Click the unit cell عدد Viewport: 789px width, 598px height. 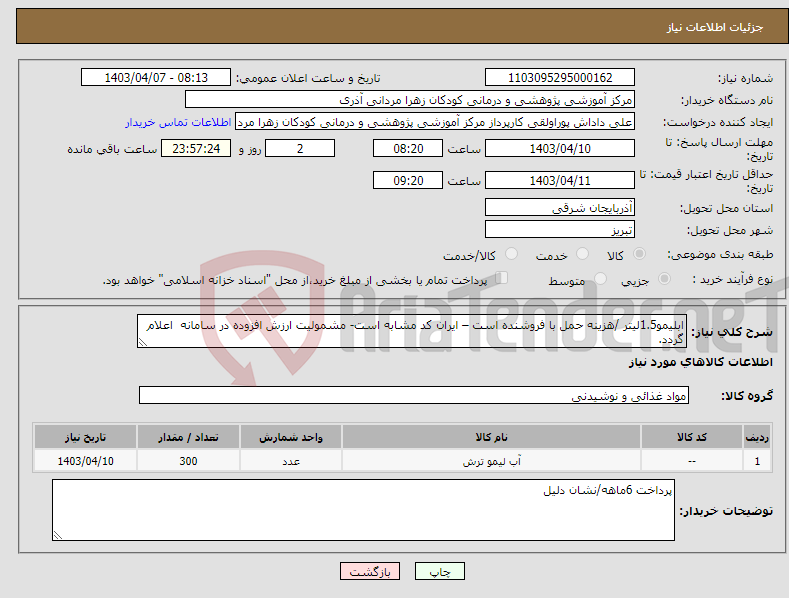(291, 461)
